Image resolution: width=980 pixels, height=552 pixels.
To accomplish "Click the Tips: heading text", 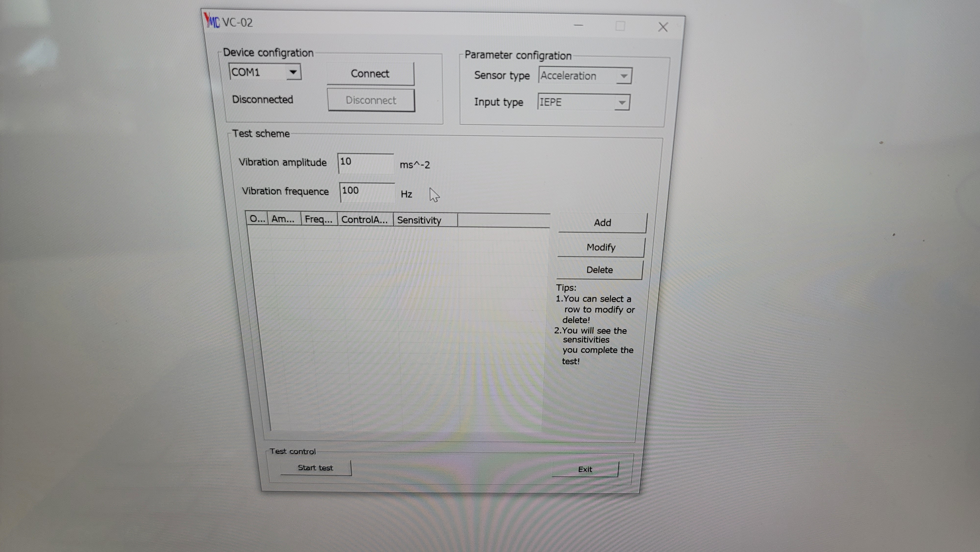I will (x=566, y=288).
